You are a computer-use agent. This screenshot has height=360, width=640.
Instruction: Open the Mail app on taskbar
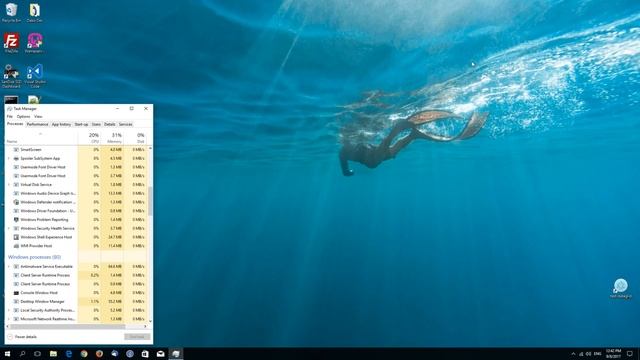click(x=160, y=354)
